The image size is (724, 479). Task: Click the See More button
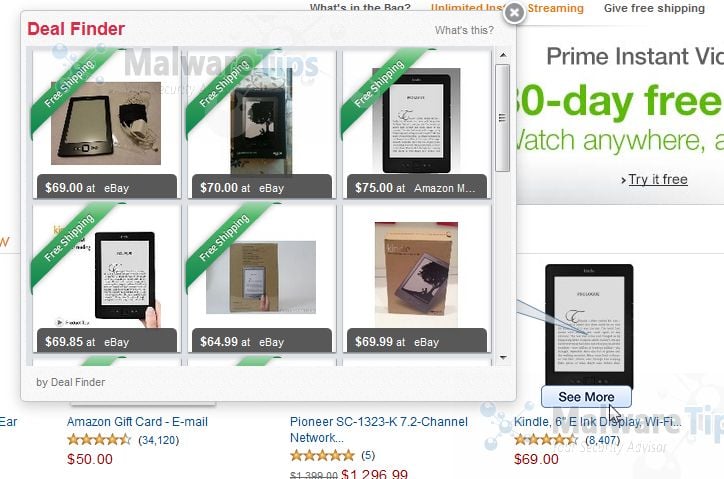tap(586, 397)
